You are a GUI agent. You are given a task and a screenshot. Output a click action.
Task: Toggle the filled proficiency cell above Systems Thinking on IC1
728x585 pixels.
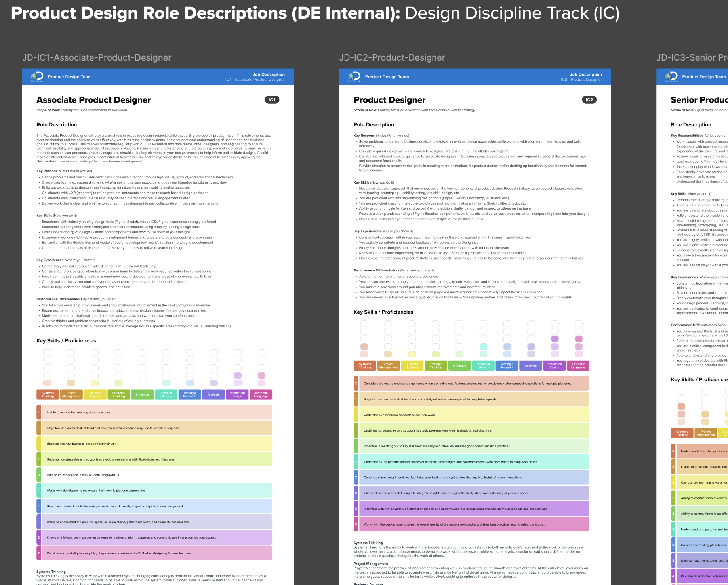click(x=47, y=383)
